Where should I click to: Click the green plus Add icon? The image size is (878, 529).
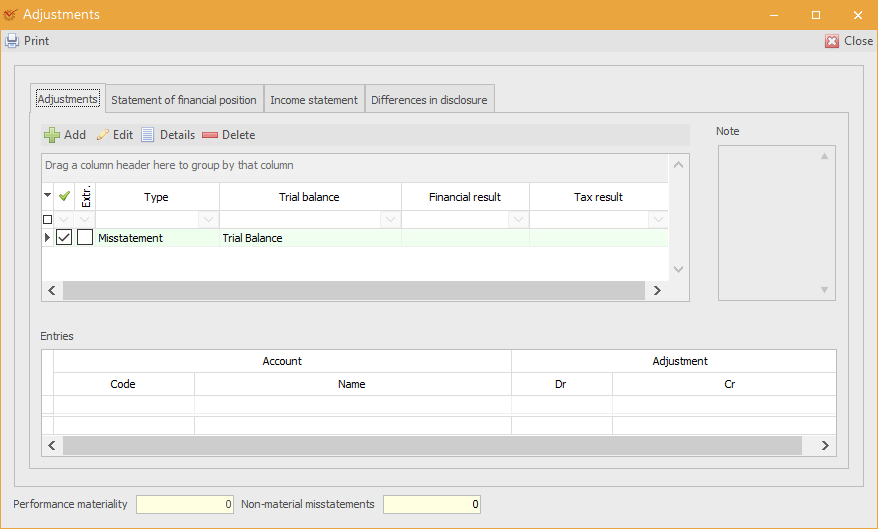pos(52,135)
